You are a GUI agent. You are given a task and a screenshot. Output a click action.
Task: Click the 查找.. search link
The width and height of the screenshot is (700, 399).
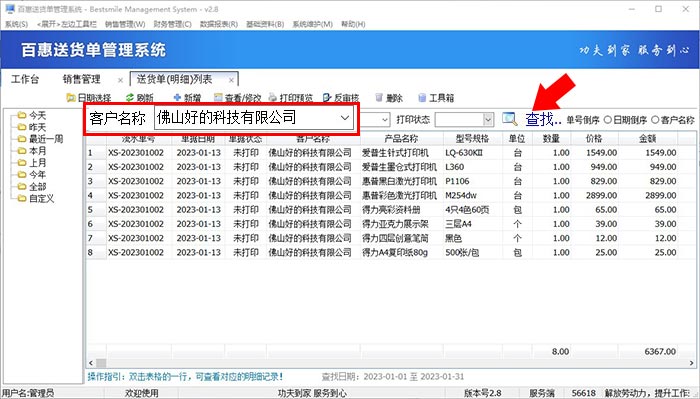pyautogui.click(x=543, y=119)
